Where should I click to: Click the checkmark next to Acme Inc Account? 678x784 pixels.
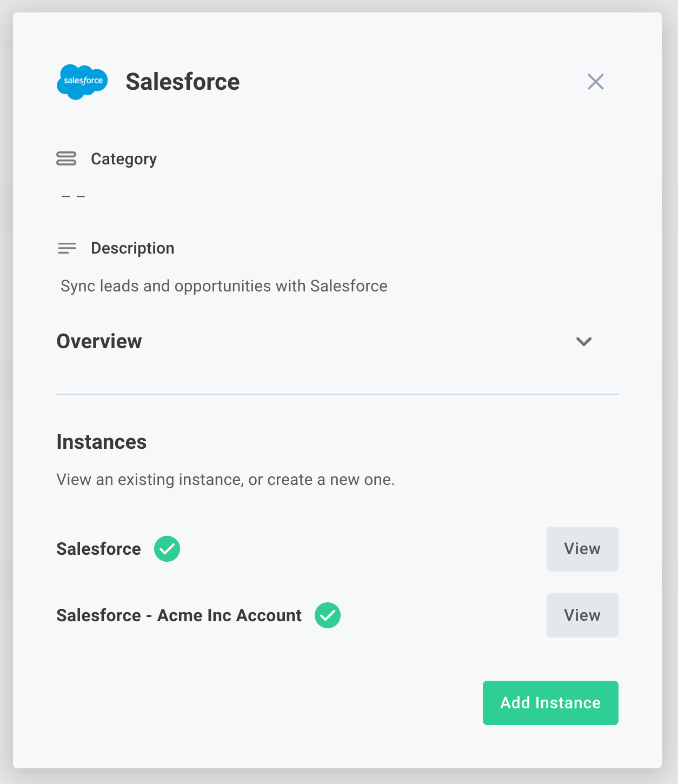tap(327, 615)
